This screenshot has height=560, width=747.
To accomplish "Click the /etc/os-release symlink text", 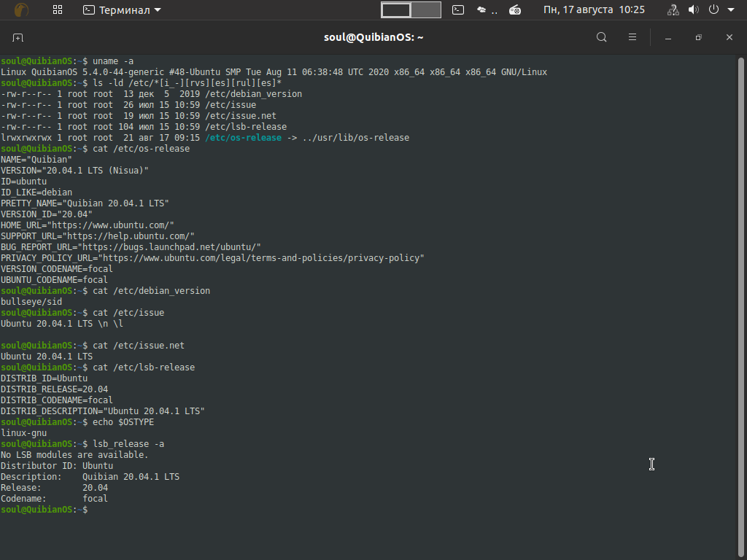I will pos(244,138).
